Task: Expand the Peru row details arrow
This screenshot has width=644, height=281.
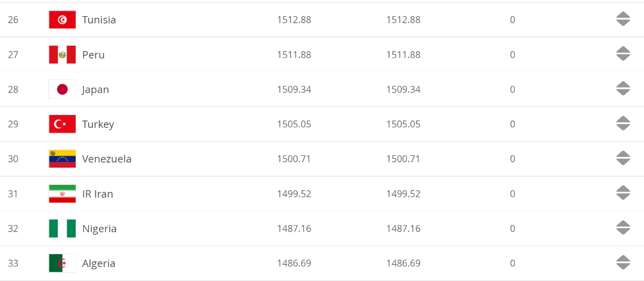Action: [623, 54]
